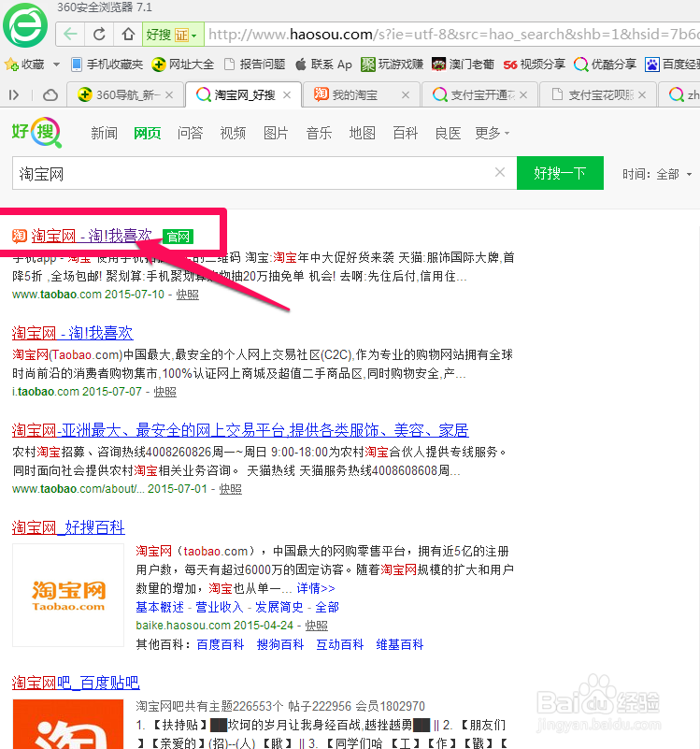The height and width of the screenshot is (749, 700).
Task: Open 基本概述 baike section link
Action: tap(160, 607)
